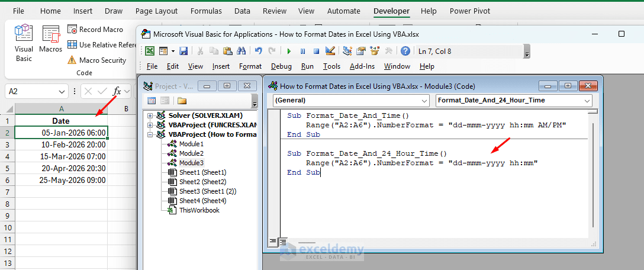Click Insert Function fx icon

[x=117, y=91]
